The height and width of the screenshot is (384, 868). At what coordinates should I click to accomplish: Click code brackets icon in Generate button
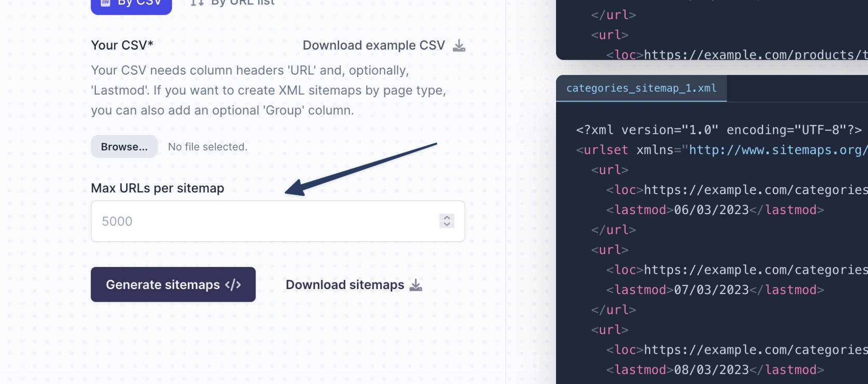click(x=233, y=284)
